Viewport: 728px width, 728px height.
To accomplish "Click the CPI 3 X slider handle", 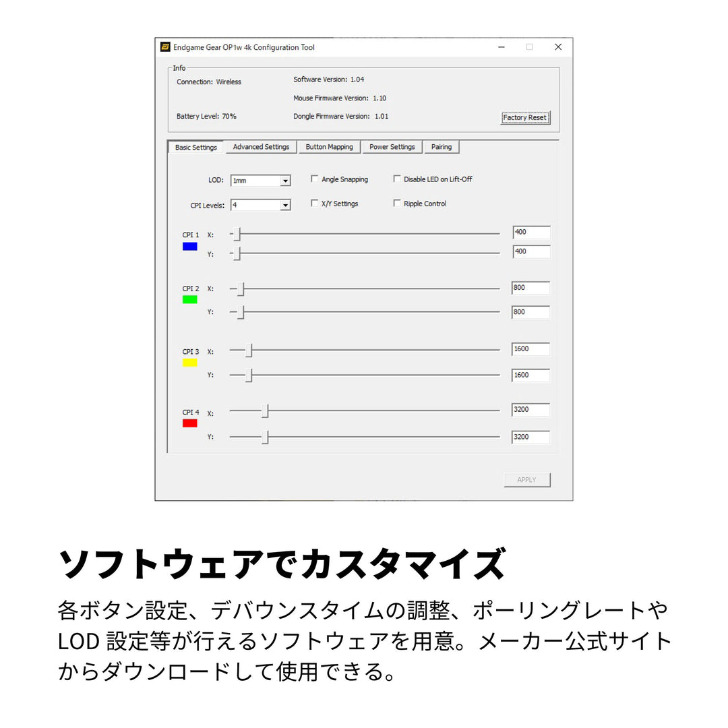I will click(x=249, y=351).
